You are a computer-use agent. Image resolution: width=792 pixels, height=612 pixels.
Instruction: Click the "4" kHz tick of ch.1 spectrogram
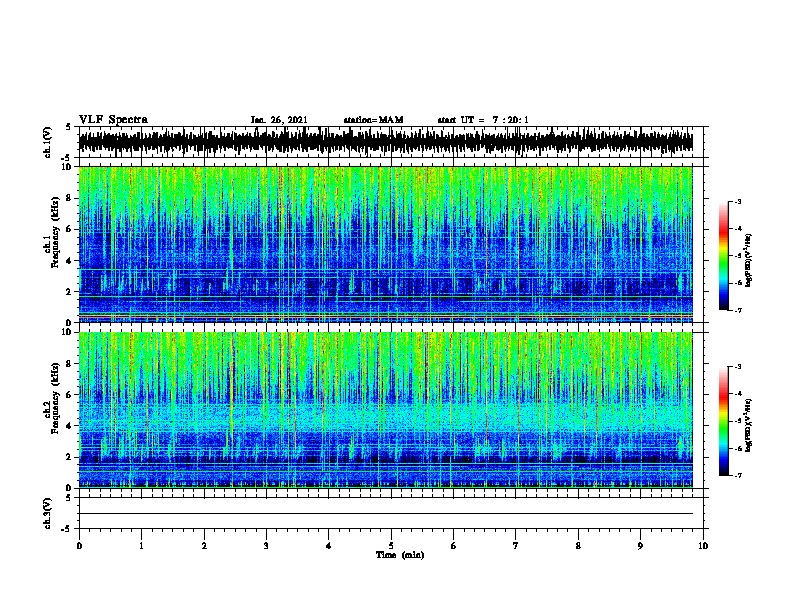(71, 261)
